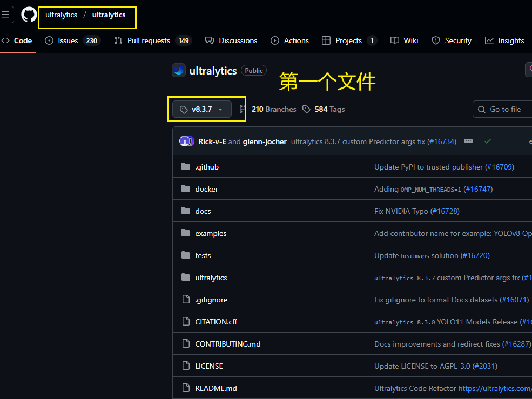Open commit message Update LICENSE to AGPL-3.0
The width and height of the screenshot is (532, 399).
(x=422, y=366)
